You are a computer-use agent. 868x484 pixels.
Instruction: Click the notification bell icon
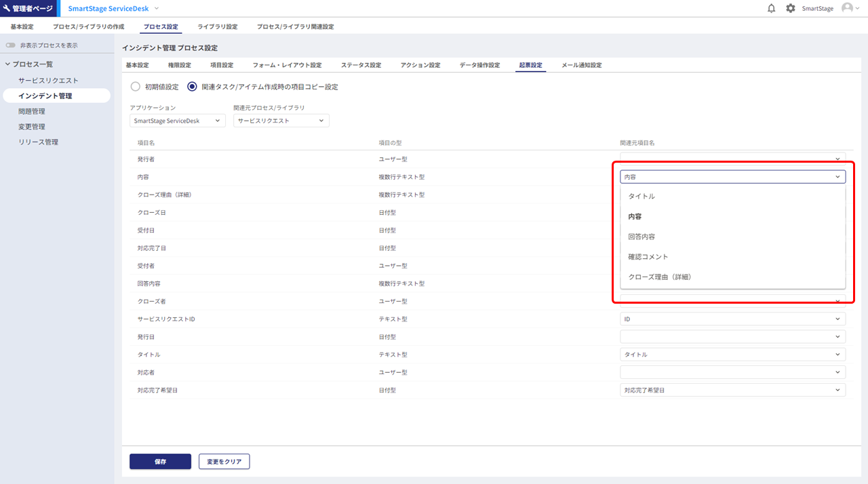click(772, 8)
